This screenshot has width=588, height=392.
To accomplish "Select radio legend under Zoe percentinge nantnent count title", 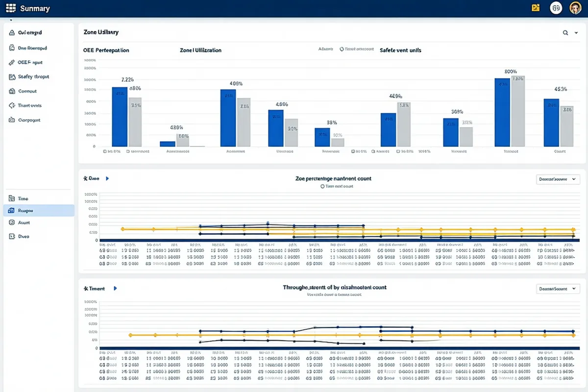I will [322, 187].
